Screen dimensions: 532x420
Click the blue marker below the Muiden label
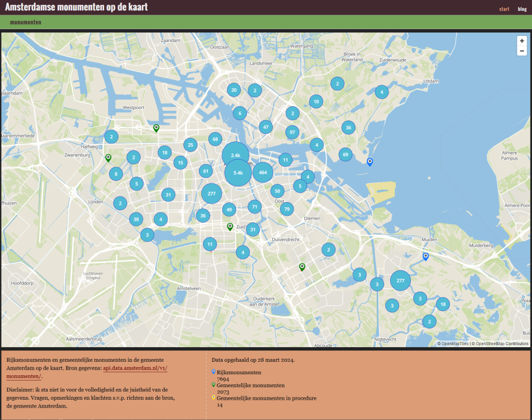click(425, 256)
